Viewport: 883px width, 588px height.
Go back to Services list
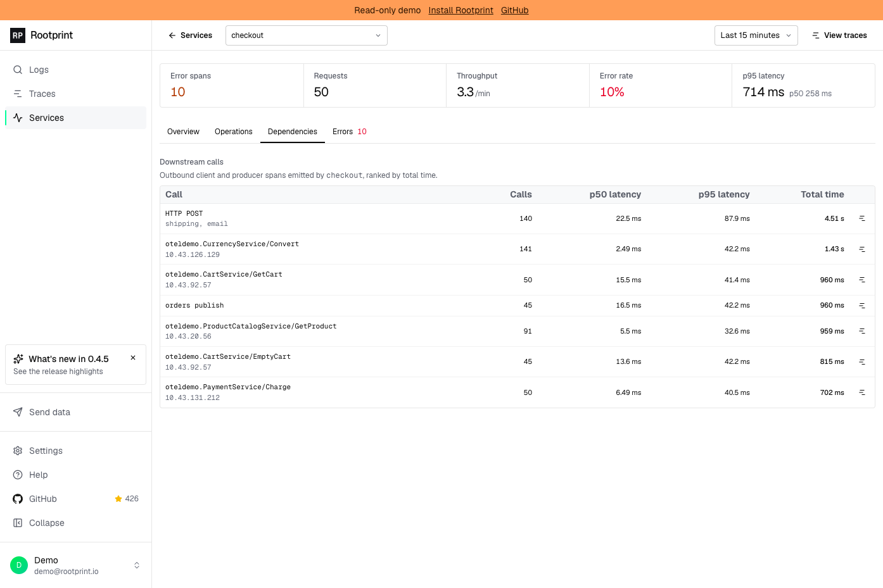pos(190,35)
